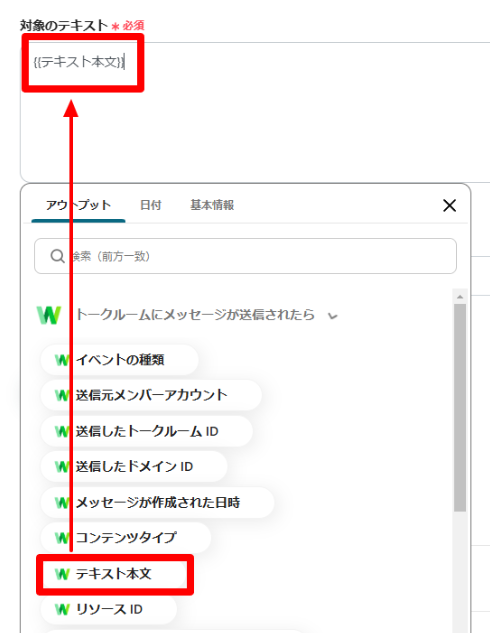Image resolution: width=490 pixels, height=633 pixels.
Task: Click W icon on 送信元メンバーアカウント chip
Action: click(x=62, y=395)
